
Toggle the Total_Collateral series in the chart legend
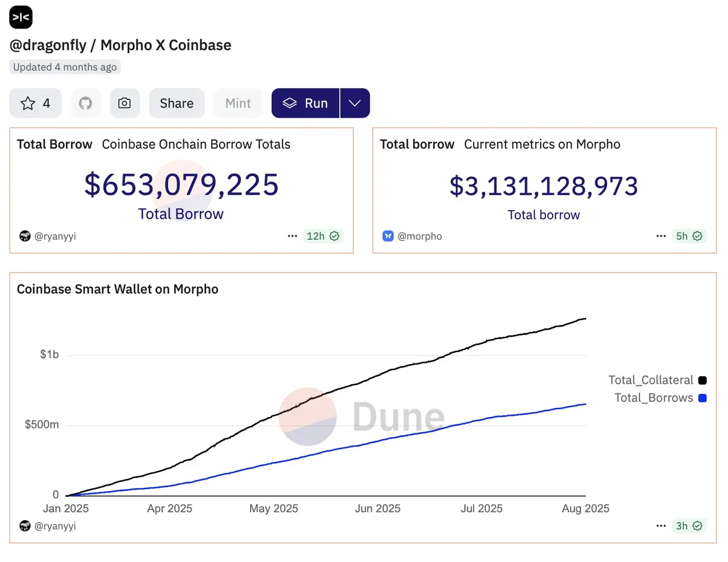(x=650, y=380)
